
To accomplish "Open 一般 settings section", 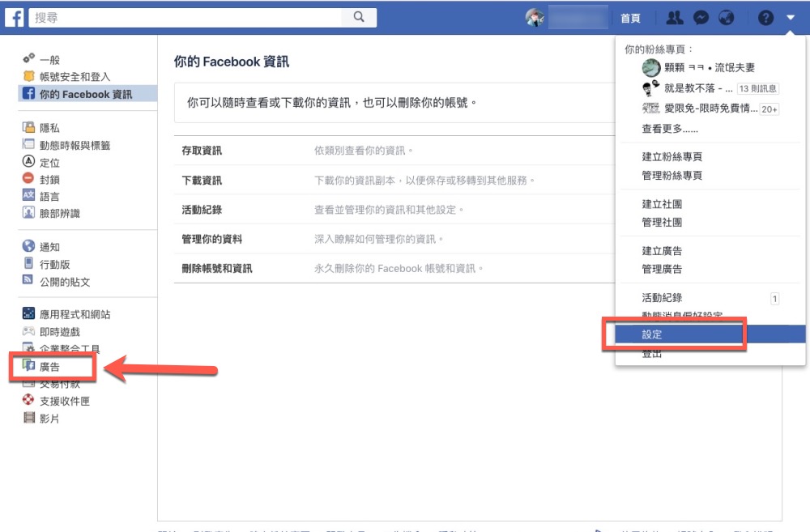I will coord(50,60).
